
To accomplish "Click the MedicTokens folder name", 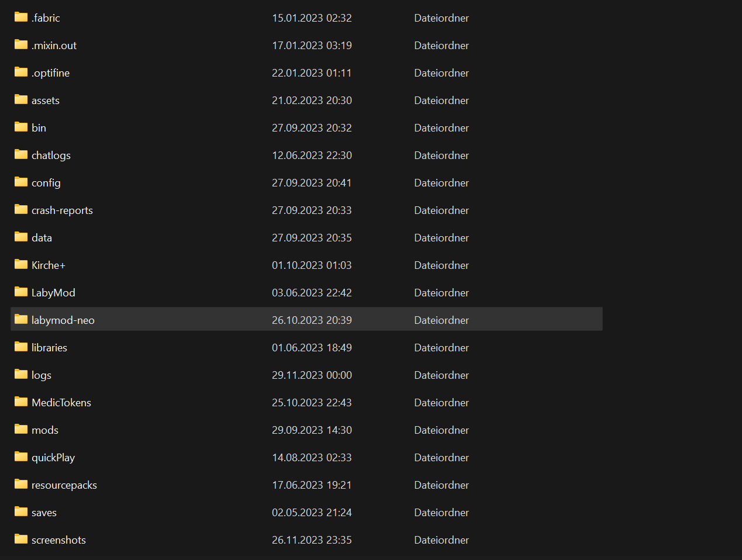I will click(61, 403).
